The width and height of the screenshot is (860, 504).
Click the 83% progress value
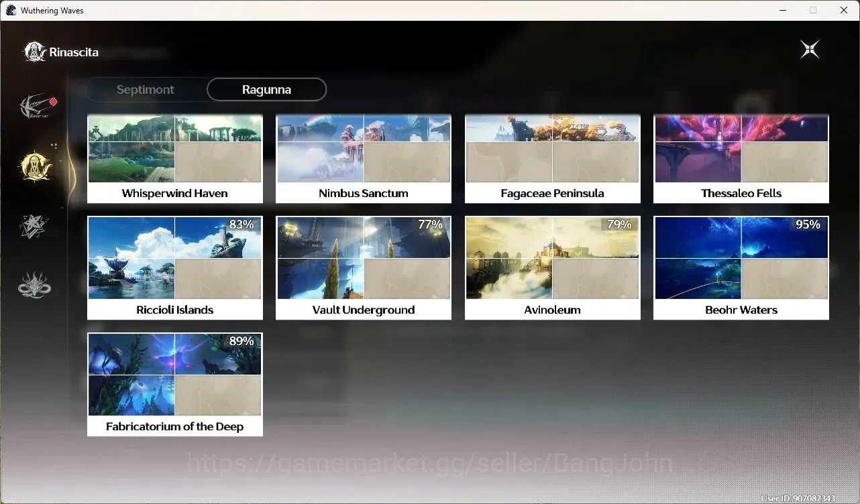click(241, 225)
